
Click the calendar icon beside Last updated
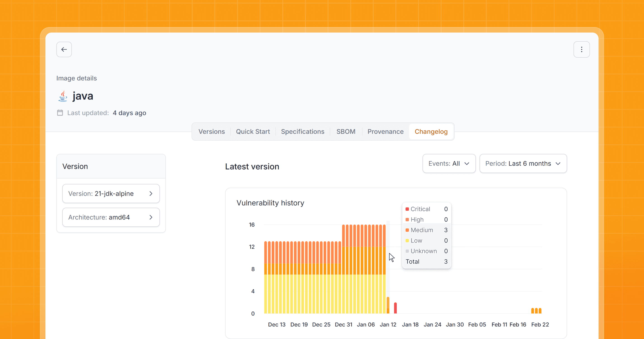point(60,113)
